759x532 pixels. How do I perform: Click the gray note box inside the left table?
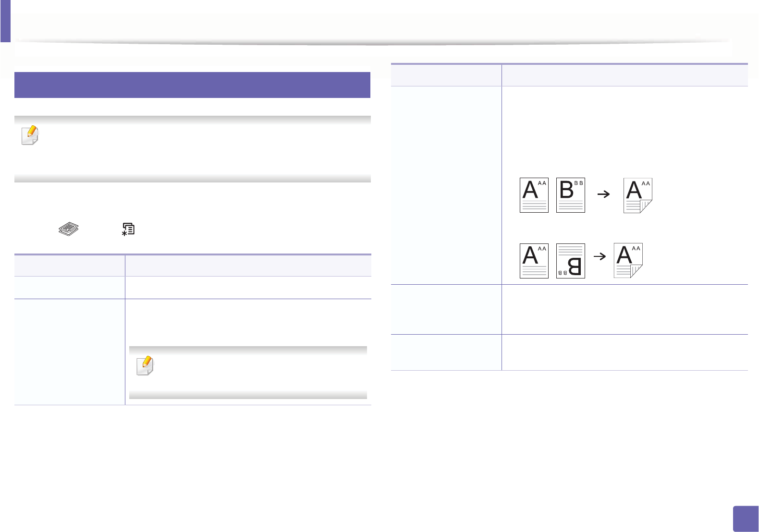(248, 373)
